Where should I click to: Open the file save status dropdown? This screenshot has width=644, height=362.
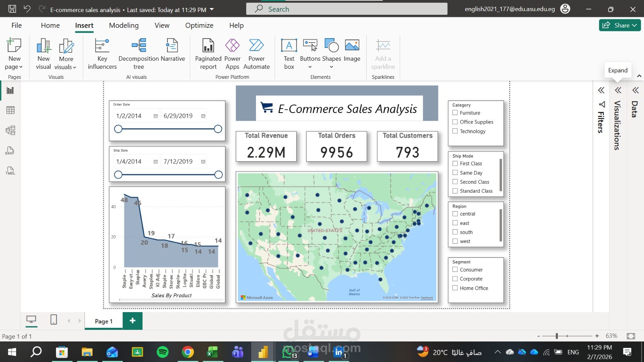[x=212, y=9]
